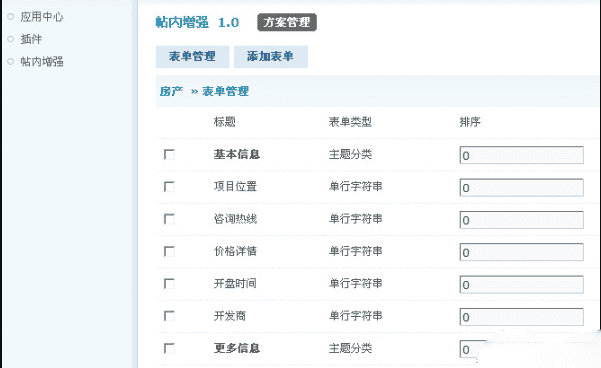The height and width of the screenshot is (368, 601).
Task: Click the 开发商 title
Action: 230,316
